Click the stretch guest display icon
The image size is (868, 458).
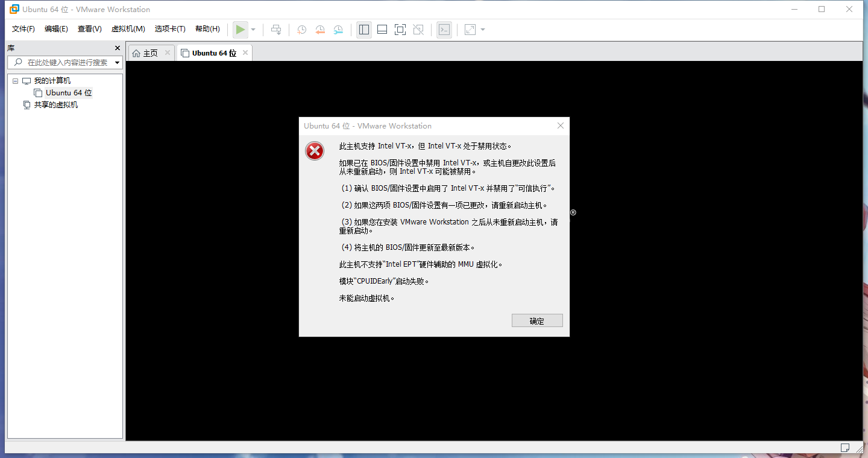coord(470,30)
